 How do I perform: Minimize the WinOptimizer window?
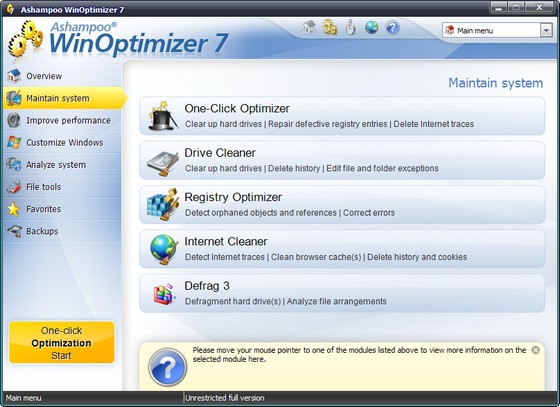click(499, 7)
